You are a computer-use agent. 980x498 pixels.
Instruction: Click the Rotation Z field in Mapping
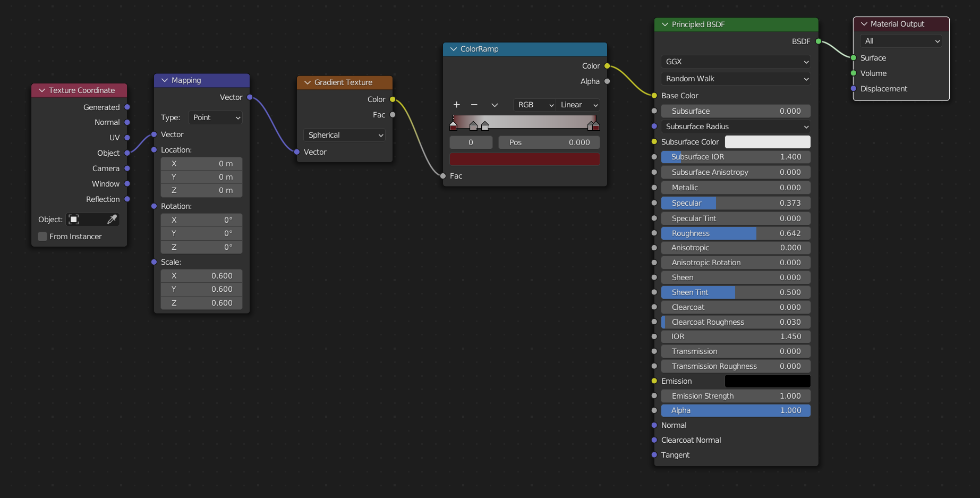point(201,247)
